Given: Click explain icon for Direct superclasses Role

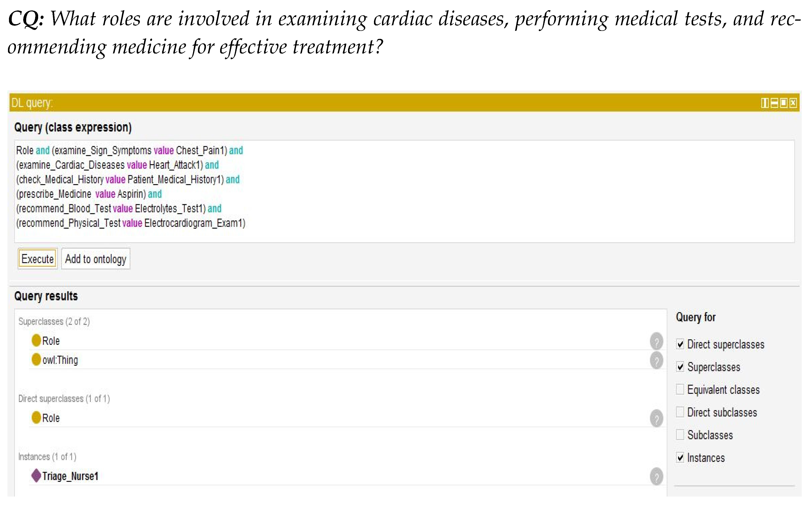Looking at the screenshot, I should (656, 419).
